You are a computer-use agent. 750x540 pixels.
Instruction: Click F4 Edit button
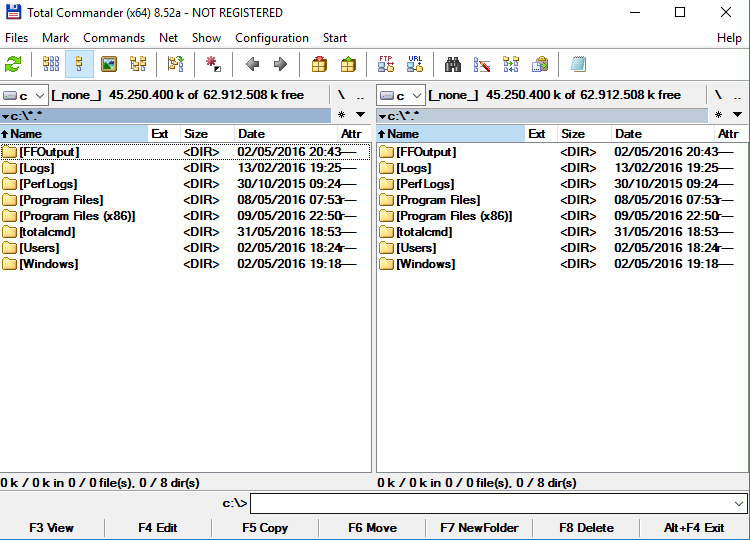158,528
